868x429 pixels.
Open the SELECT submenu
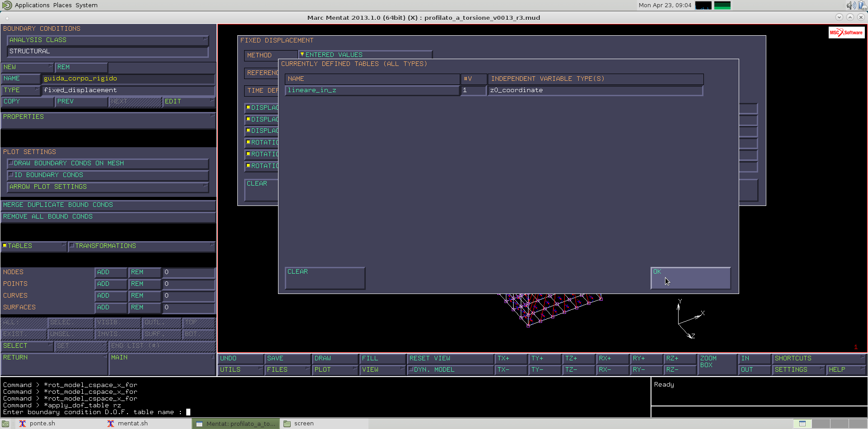(x=27, y=346)
